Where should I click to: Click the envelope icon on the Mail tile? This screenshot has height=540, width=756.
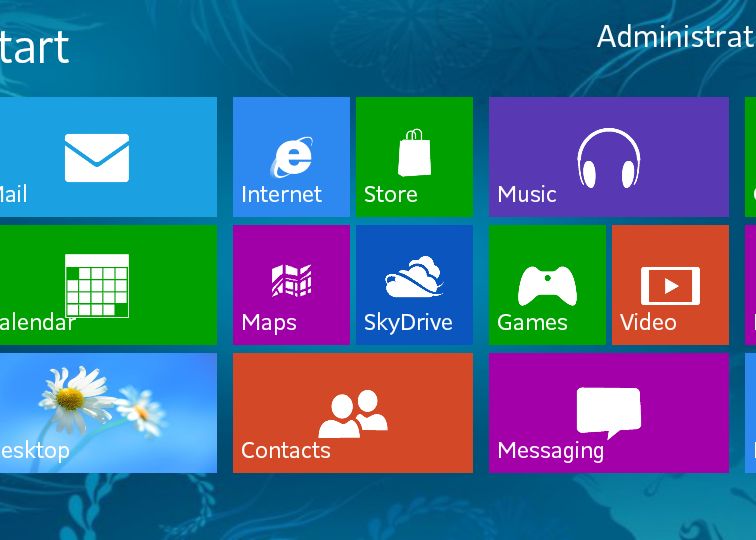(97, 157)
